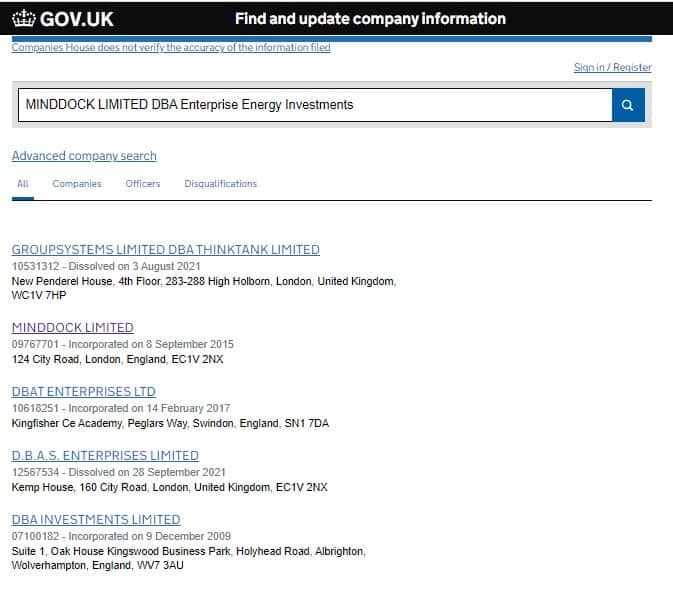The image size is (673, 589).
Task: Click text '12567534 - Dissolved on 28 September 2021'
Action: pyautogui.click(x=118, y=472)
